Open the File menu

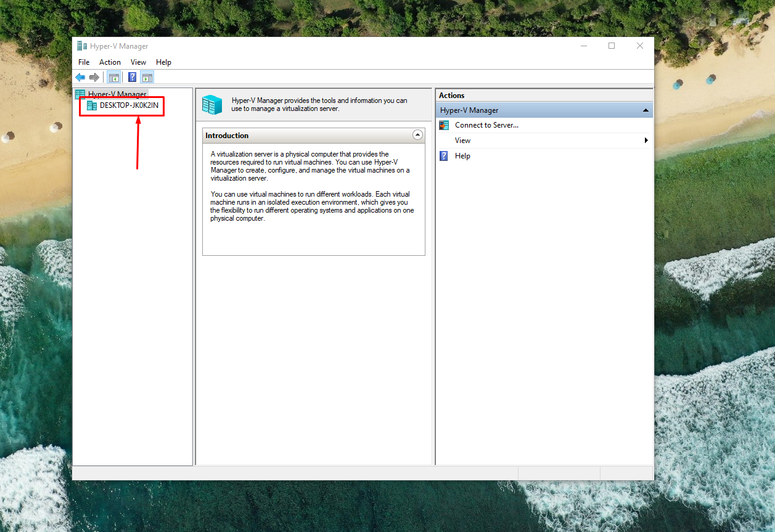(84, 62)
